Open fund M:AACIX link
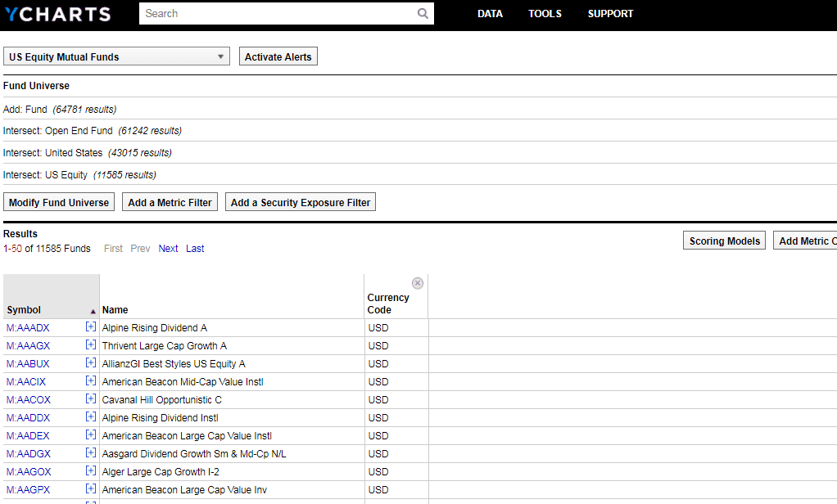The height and width of the screenshot is (504, 837). coord(26,382)
